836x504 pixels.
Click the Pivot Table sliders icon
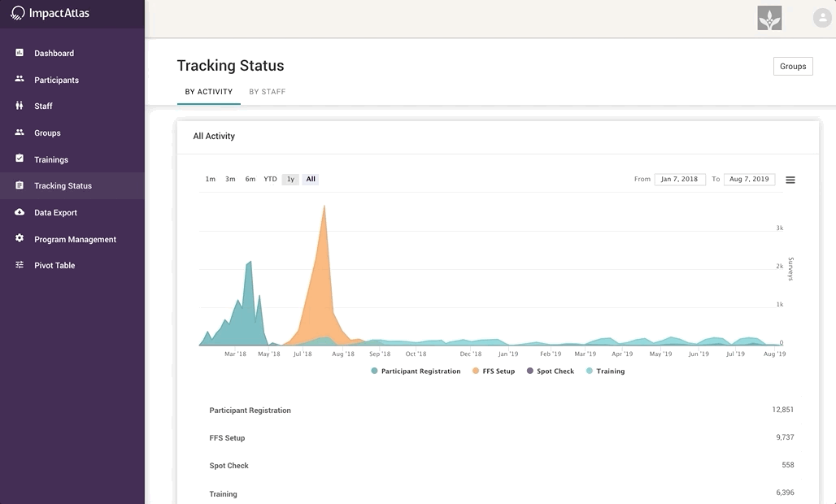coord(20,264)
